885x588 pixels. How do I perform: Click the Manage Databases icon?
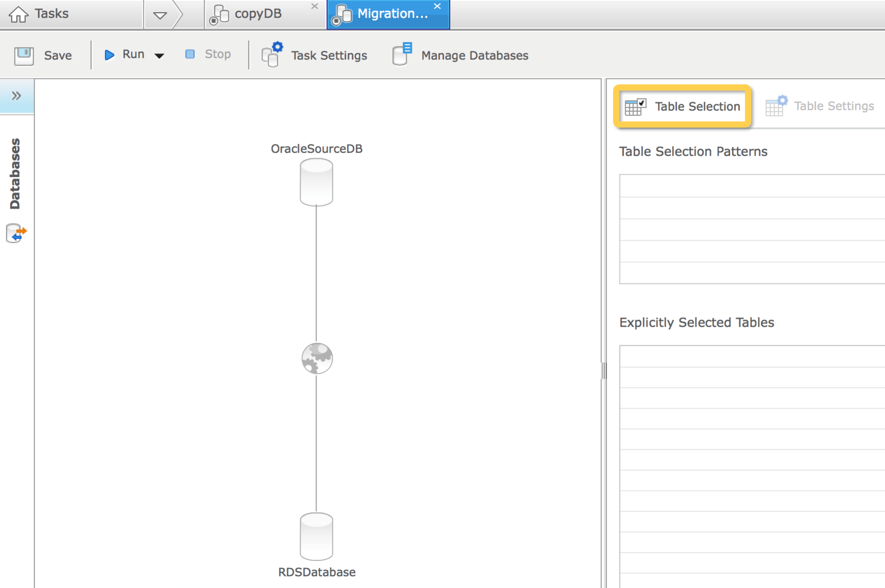[402, 54]
